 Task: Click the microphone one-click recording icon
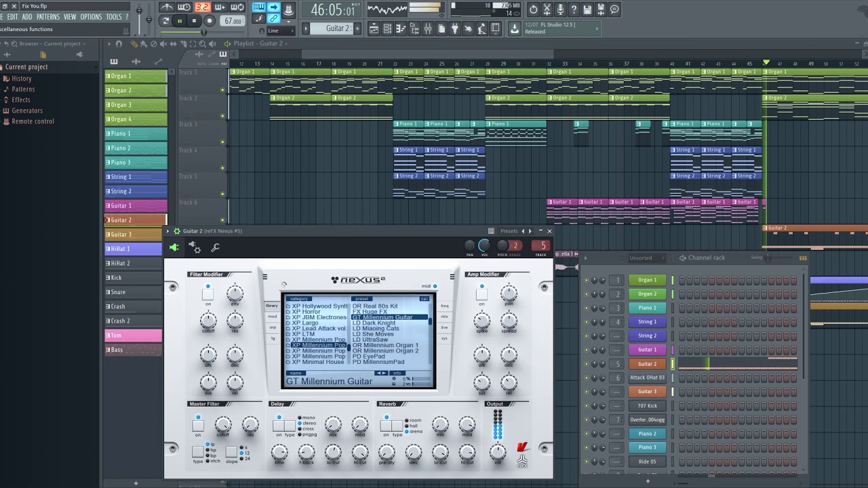(560, 9)
